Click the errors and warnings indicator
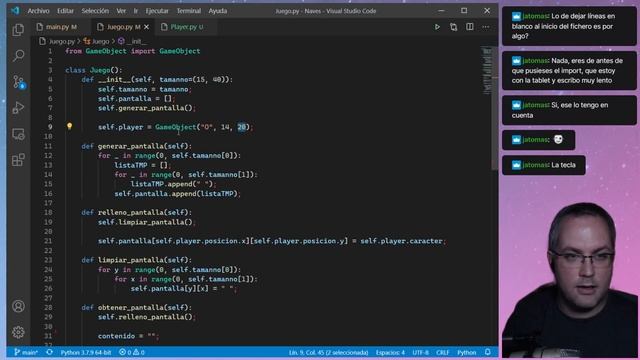The image size is (640, 360). pyautogui.click(x=131, y=352)
